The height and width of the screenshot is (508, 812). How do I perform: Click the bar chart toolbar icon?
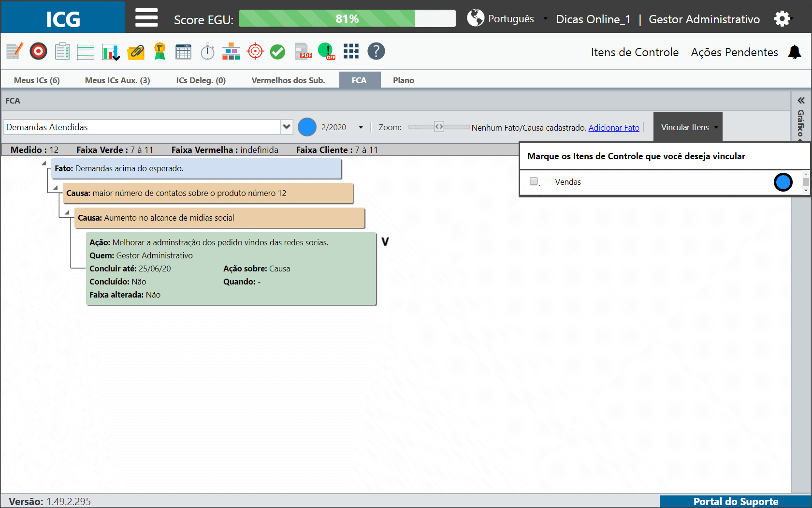click(111, 51)
